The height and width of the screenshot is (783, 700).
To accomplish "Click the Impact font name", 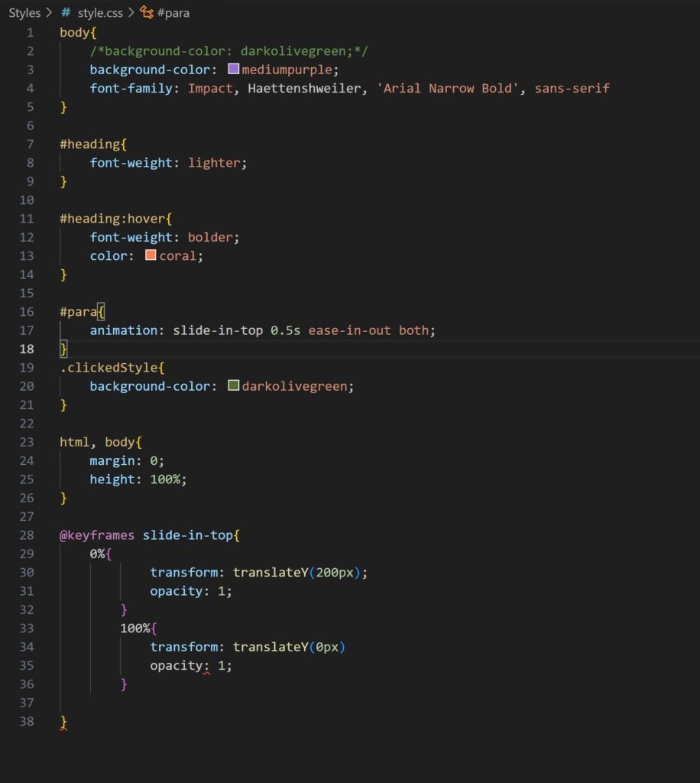I will 210,89.
